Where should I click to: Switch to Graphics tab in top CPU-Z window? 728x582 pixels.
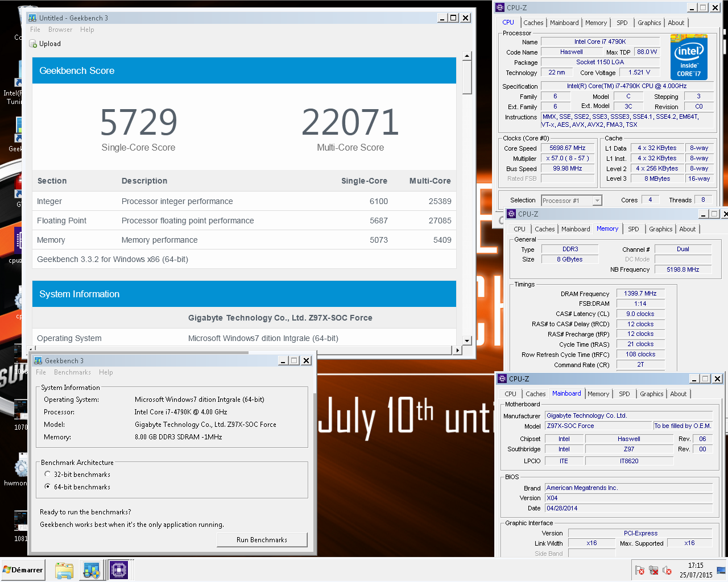[x=650, y=23]
